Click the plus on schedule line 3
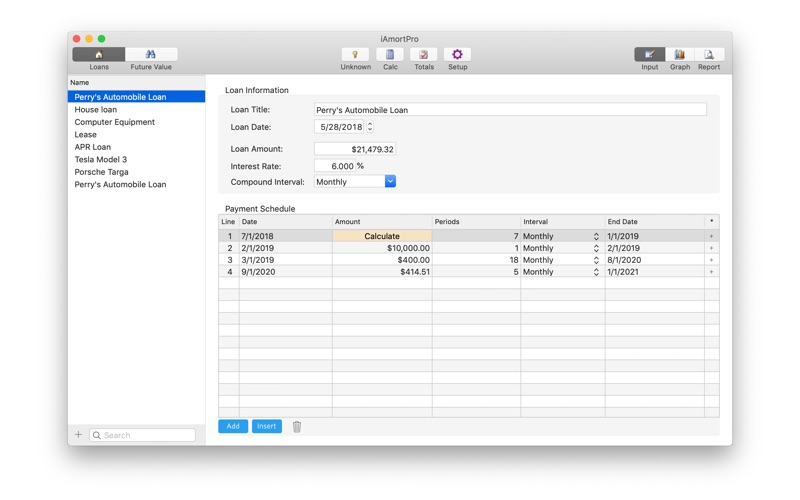 click(x=711, y=260)
